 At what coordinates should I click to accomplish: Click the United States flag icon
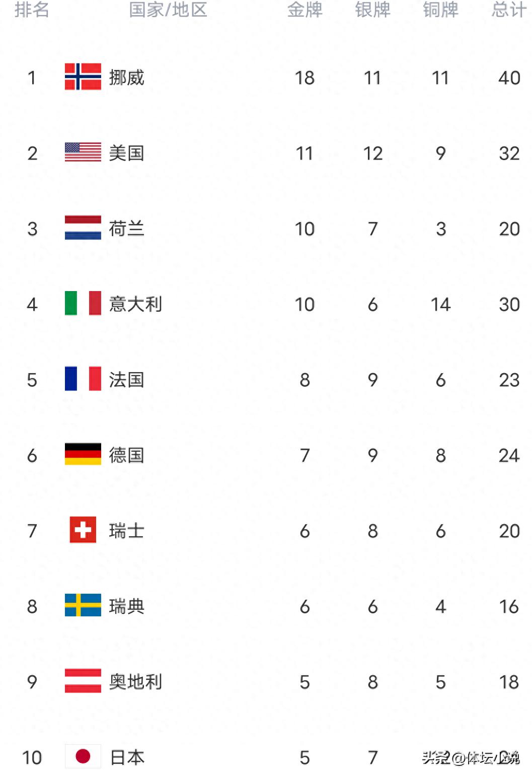[83, 153]
